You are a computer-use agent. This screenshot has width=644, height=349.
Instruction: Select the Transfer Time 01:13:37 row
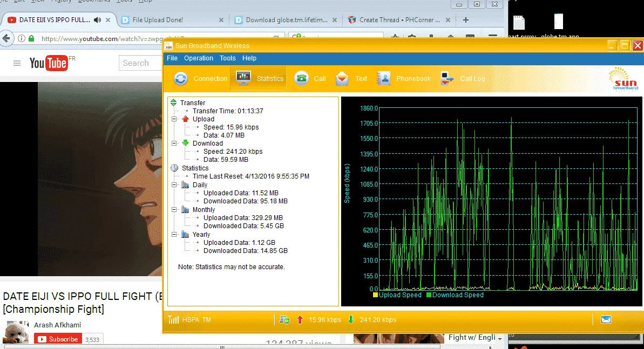(228, 111)
